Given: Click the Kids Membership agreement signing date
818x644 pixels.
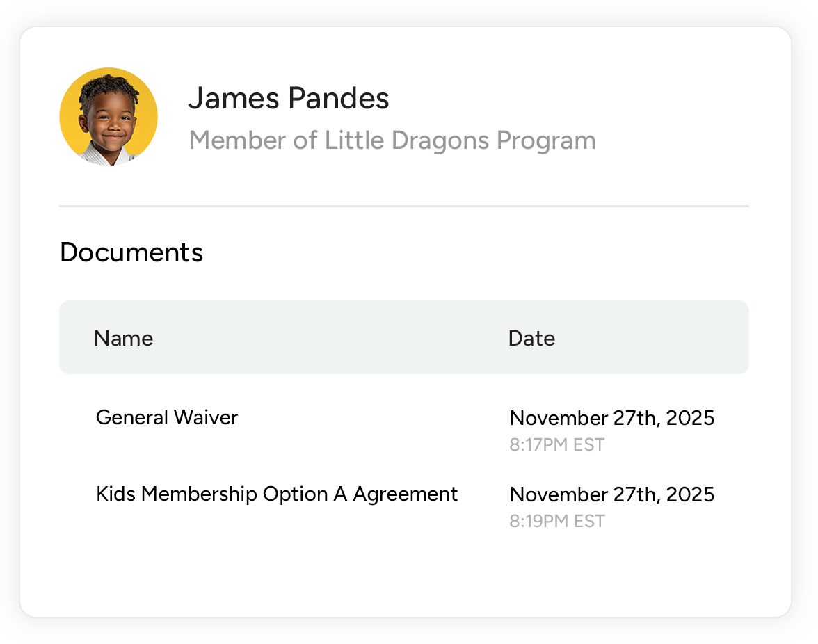Looking at the screenshot, I should (612, 494).
